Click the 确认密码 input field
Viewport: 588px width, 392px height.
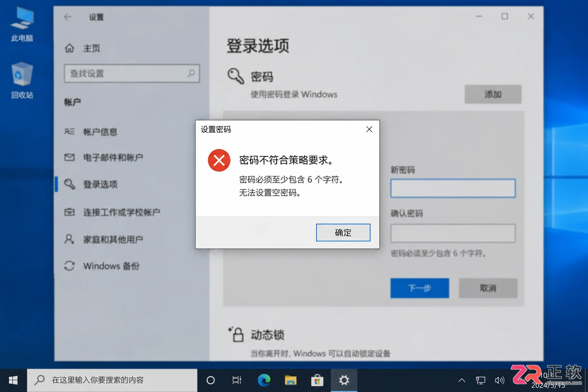coord(453,233)
